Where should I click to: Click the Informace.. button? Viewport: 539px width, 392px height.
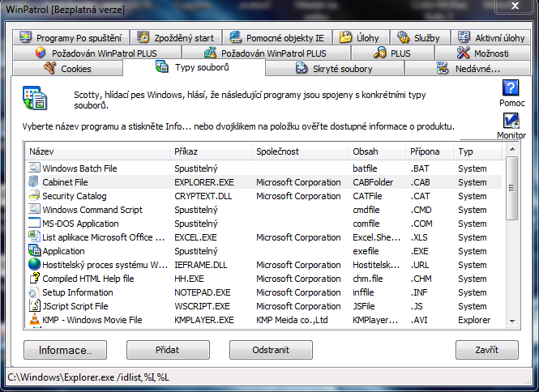[66, 350]
